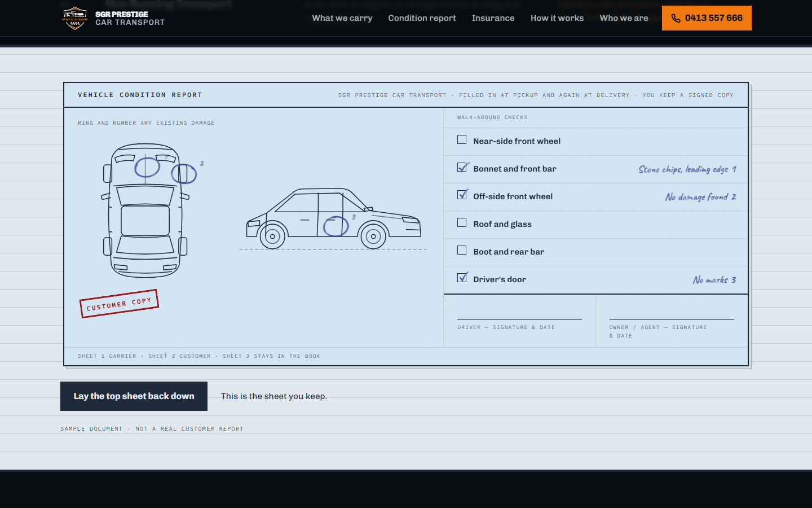The height and width of the screenshot is (508, 812).
Task: Toggle the Off-side front wheel checkbox
Action: pyautogui.click(x=462, y=195)
